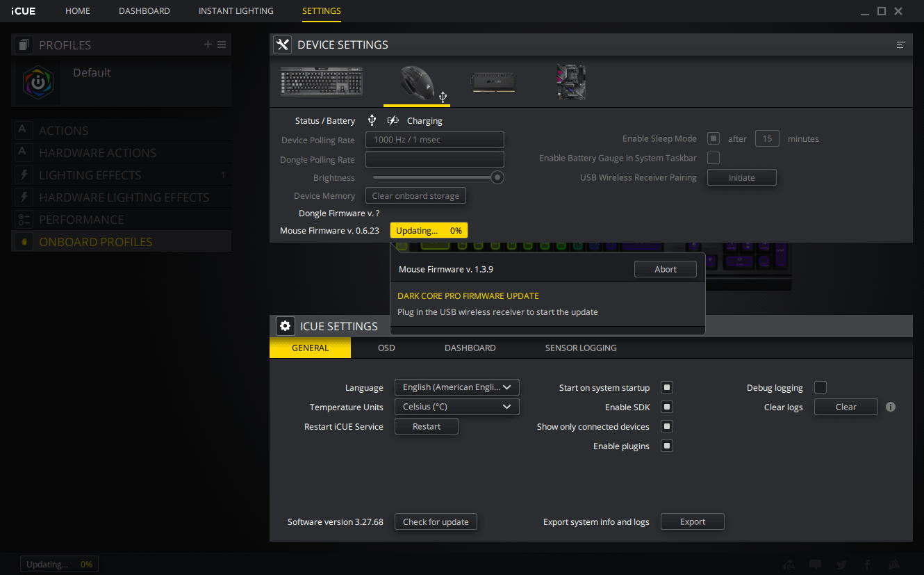Add a new profile with plus icon

tap(208, 44)
